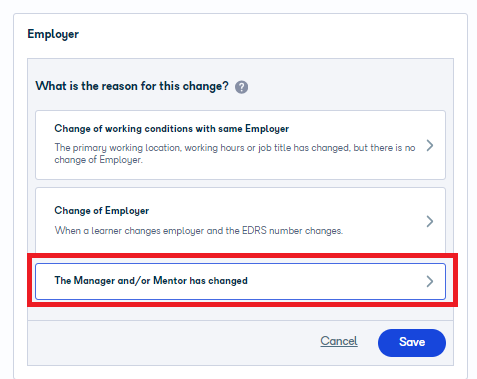477x379 pixels.
Task: Click the Cancel link
Action: tap(339, 341)
